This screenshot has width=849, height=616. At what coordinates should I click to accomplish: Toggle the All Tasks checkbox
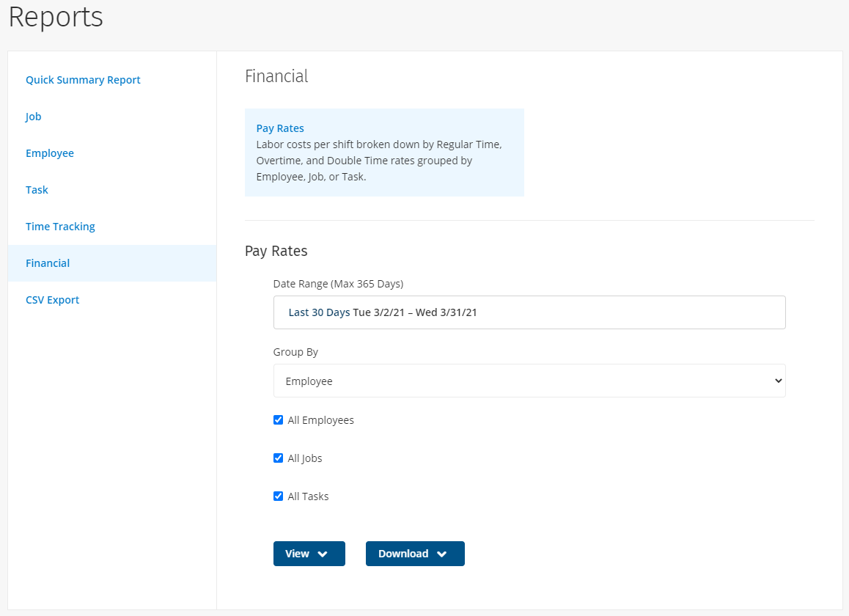(x=278, y=496)
